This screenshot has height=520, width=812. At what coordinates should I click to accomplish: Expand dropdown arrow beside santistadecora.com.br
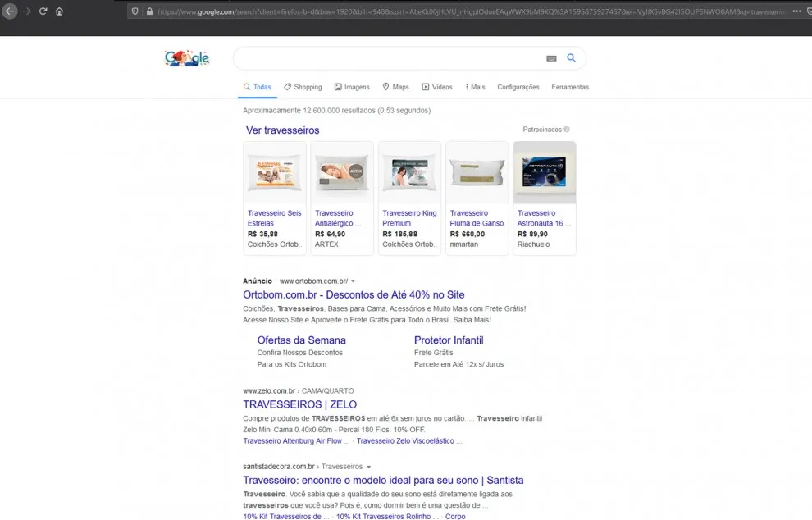tap(369, 467)
